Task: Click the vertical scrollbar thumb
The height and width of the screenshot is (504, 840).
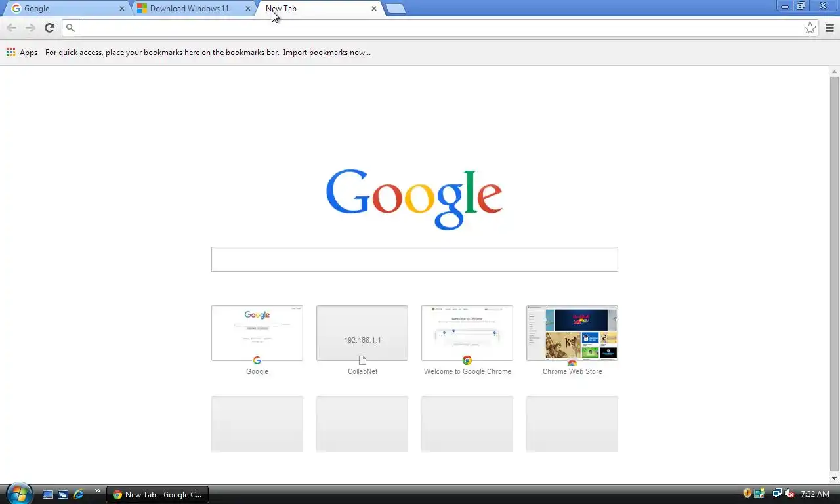Action: point(835,274)
